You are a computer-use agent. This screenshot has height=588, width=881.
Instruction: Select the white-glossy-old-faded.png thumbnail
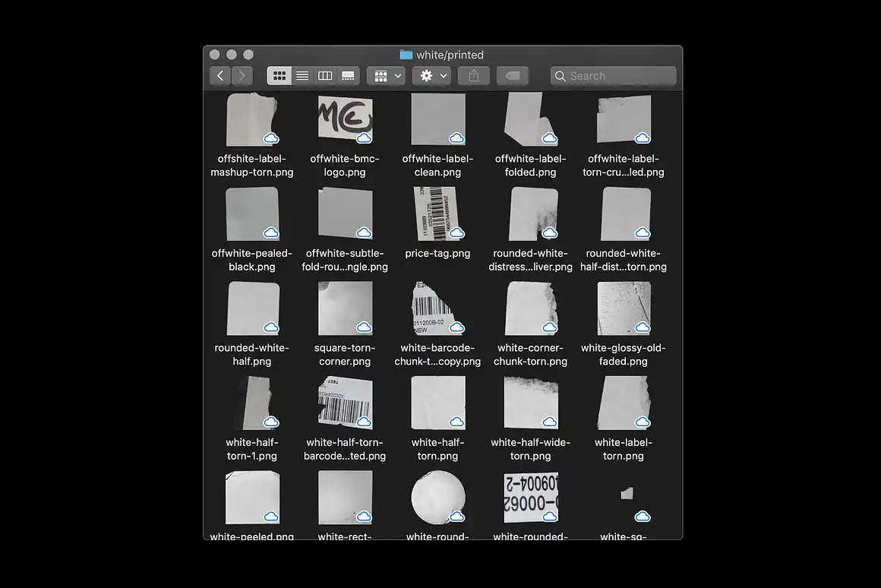624,308
